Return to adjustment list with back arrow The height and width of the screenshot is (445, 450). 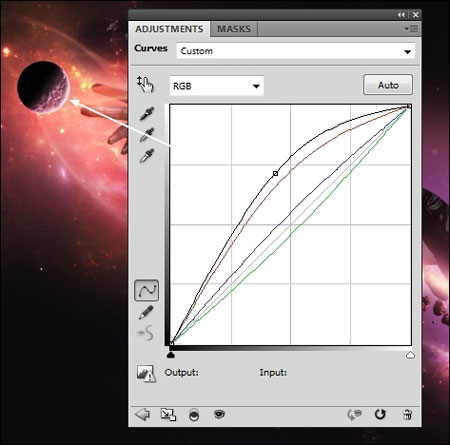coord(142,414)
